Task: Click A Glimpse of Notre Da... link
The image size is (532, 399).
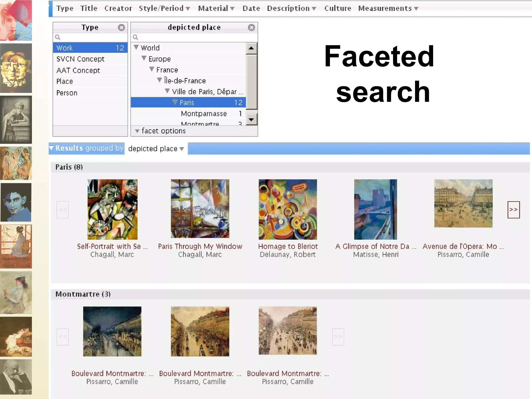Action: point(376,246)
